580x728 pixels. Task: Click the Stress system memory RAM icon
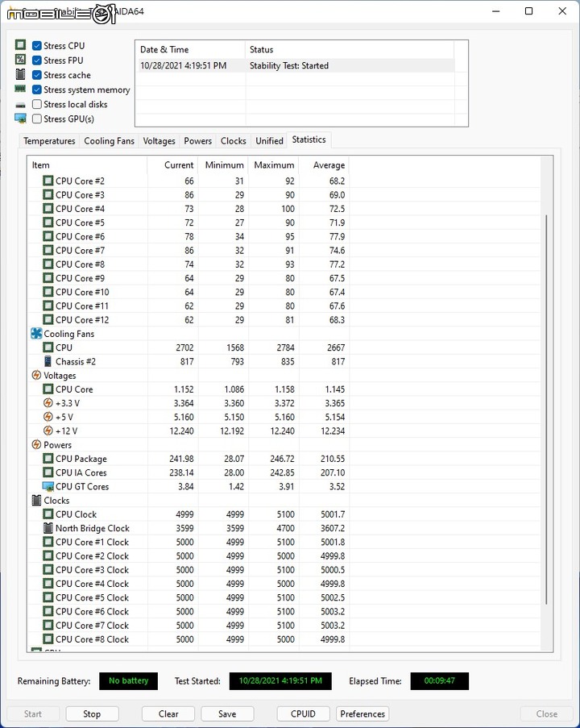(20, 88)
